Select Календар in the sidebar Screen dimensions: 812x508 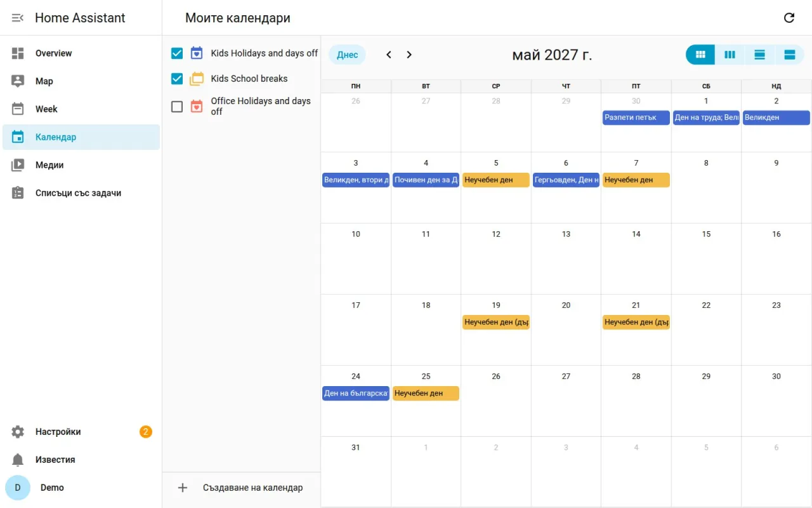tap(81, 137)
